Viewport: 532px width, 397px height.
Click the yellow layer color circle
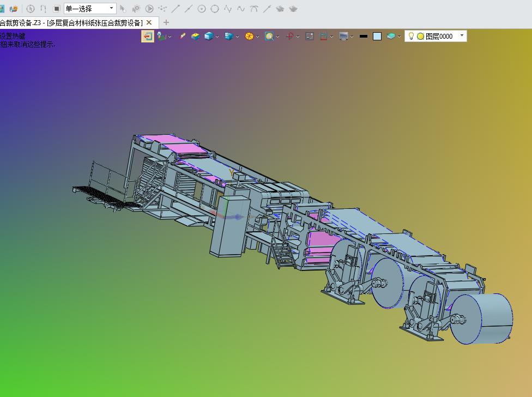(x=420, y=37)
